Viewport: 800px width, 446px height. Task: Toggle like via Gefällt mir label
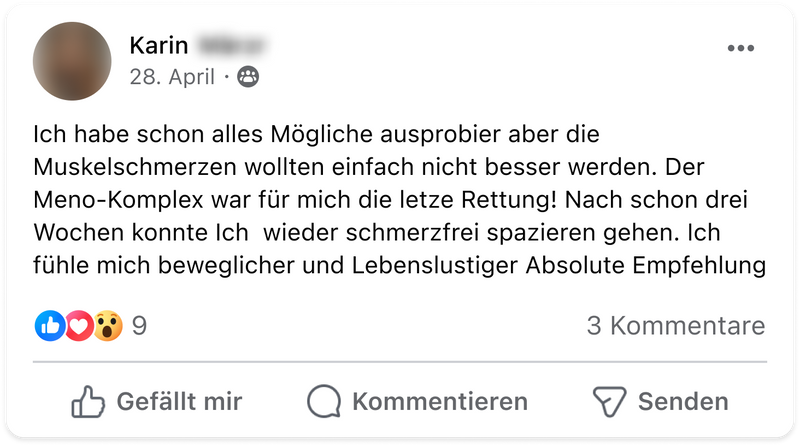(x=179, y=402)
